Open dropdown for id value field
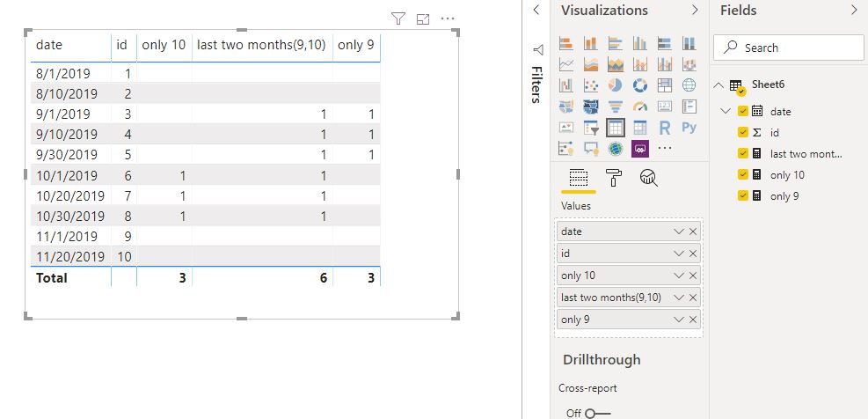Image resolution: width=868 pixels, height=419 pixels. click(679, 254)
